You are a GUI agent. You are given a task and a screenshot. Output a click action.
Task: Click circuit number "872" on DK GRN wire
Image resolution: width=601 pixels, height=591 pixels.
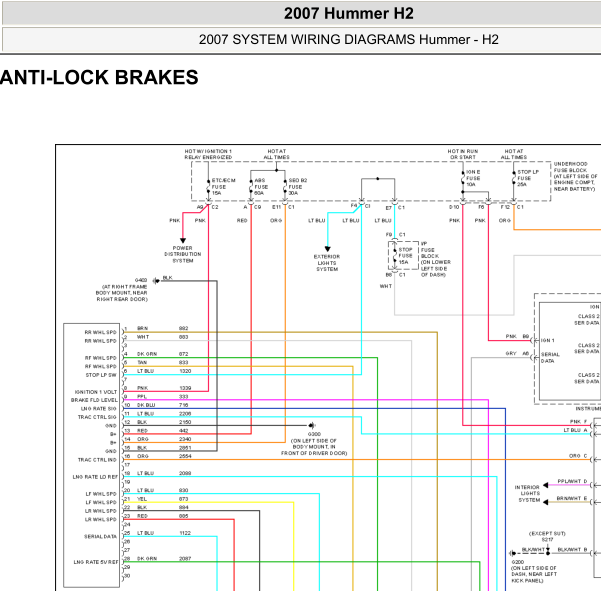[184, 354]
